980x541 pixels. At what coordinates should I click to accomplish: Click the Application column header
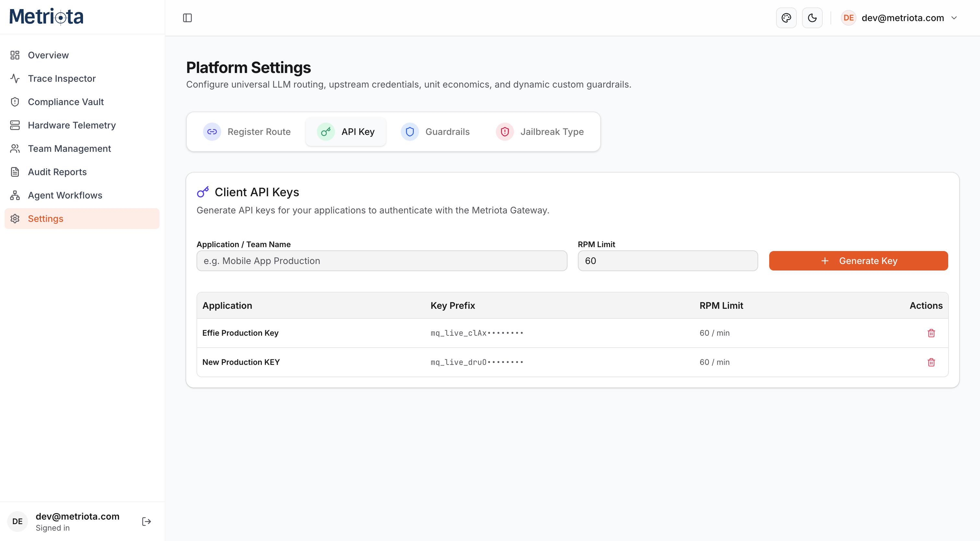pos(227,306)
